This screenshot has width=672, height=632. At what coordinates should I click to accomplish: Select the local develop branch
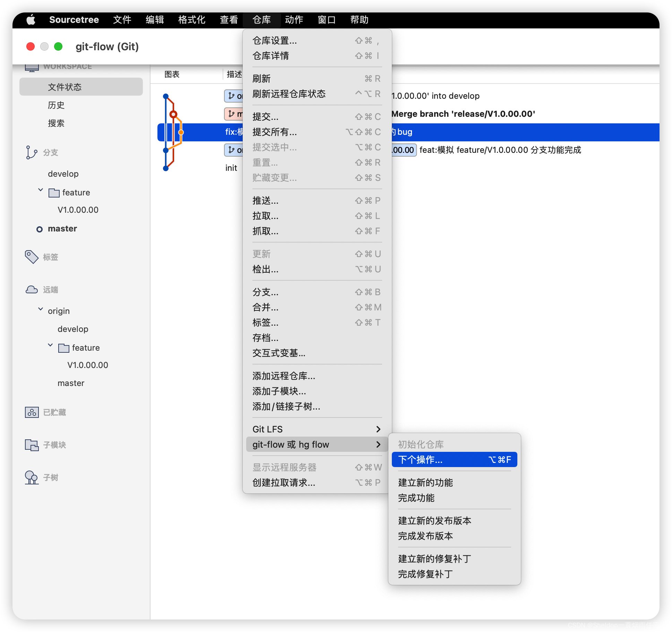coord(63,174)
